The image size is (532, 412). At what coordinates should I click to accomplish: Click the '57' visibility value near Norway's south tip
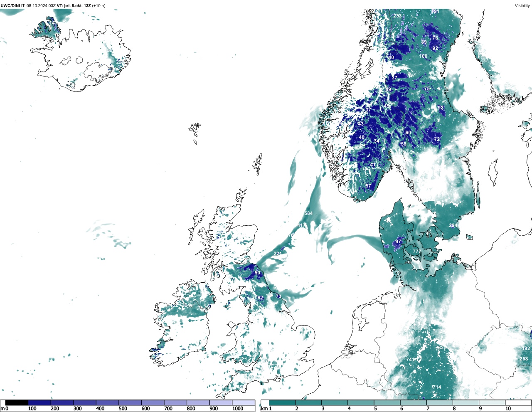pyautogui.click(x=368, y=186)
